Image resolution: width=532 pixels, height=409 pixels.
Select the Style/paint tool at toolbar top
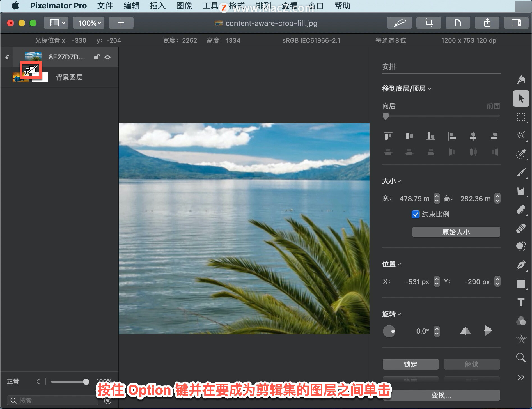point(521,80)
